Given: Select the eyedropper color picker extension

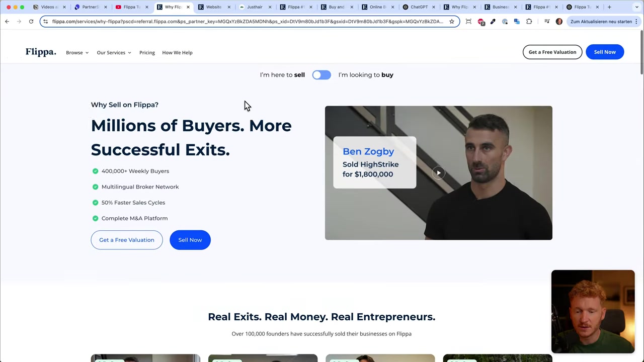Looking at the screenshot, I should tap(493, 22).
